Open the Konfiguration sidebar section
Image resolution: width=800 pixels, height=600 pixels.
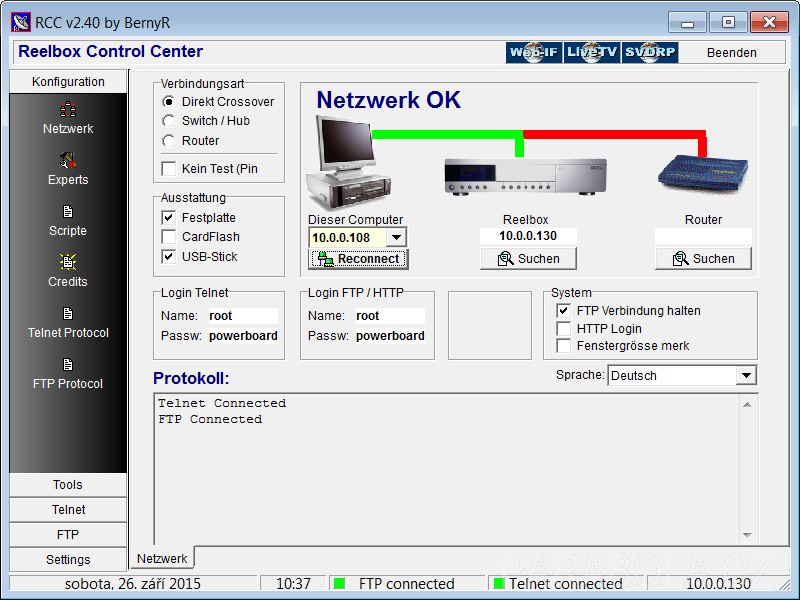tap(68, 82)
